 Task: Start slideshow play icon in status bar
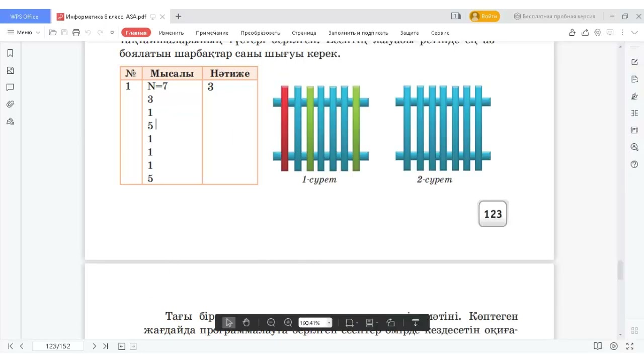pyautogui.click(x=614, y=346)
